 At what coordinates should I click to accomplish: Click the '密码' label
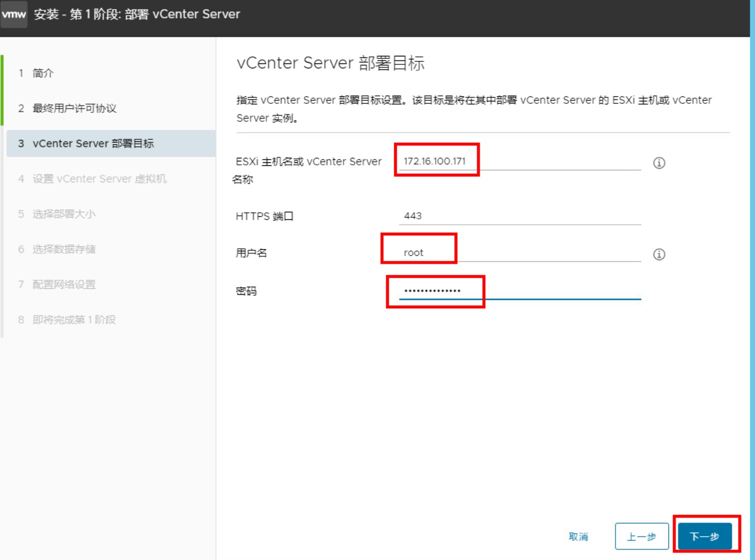[x=246, y=291]
